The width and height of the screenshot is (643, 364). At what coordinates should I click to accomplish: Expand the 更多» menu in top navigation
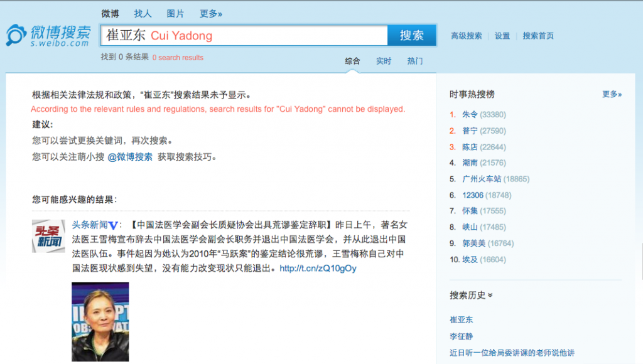[210, 13]
